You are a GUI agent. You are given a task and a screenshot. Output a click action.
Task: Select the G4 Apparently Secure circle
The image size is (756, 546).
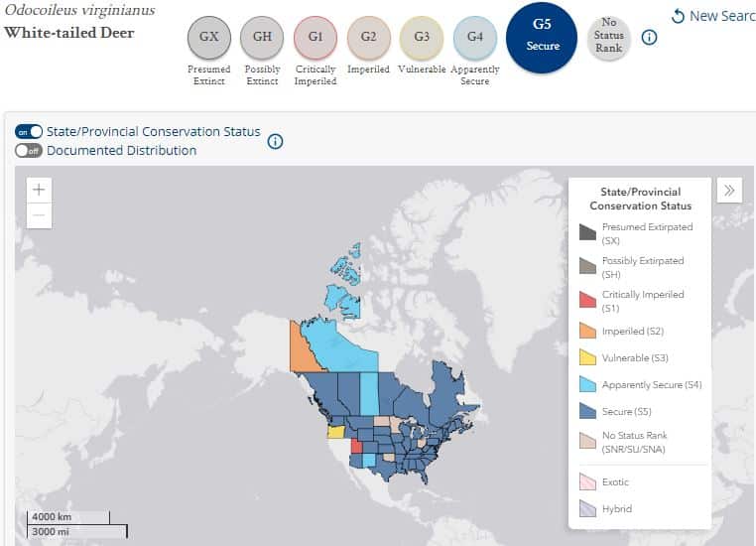tap(475, 38)
